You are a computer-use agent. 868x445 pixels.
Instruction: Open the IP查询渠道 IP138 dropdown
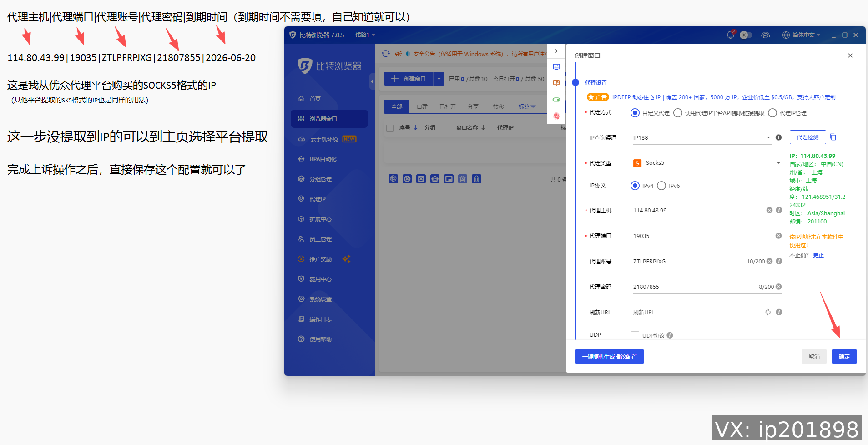click(702, 137)
